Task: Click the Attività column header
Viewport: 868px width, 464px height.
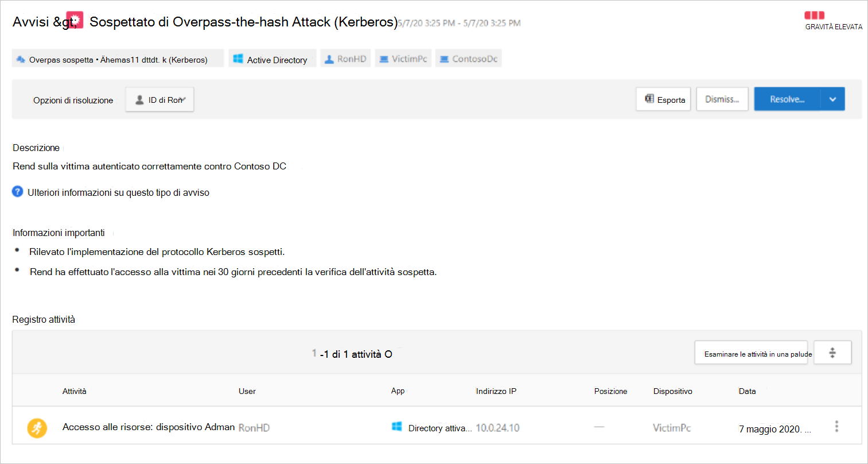Action: click(75, 391)
